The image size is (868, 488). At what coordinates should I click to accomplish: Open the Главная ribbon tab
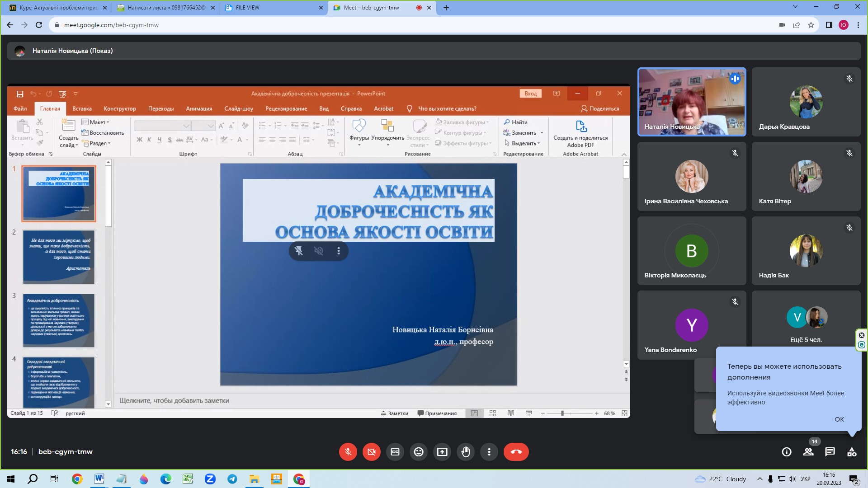pyautogui.click(x=50, y=108)
